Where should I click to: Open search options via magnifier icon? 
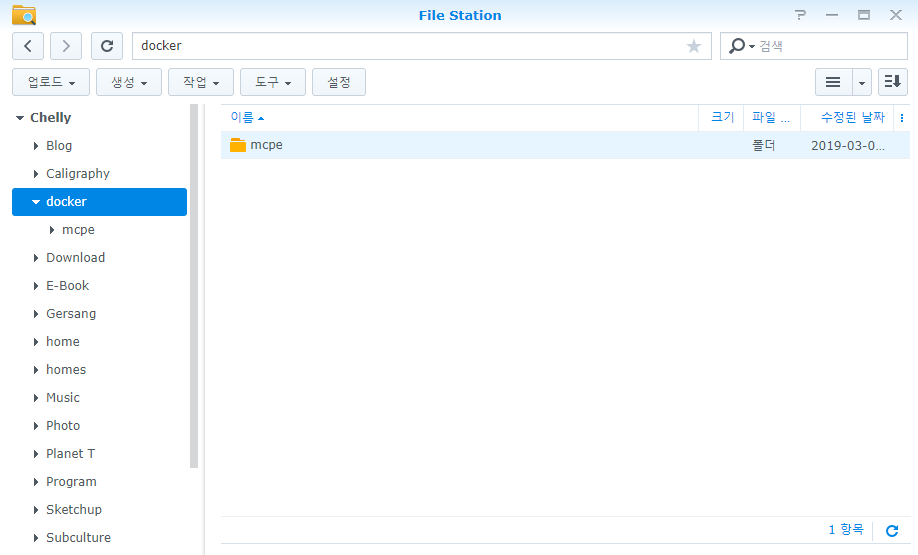pos(741,46)
